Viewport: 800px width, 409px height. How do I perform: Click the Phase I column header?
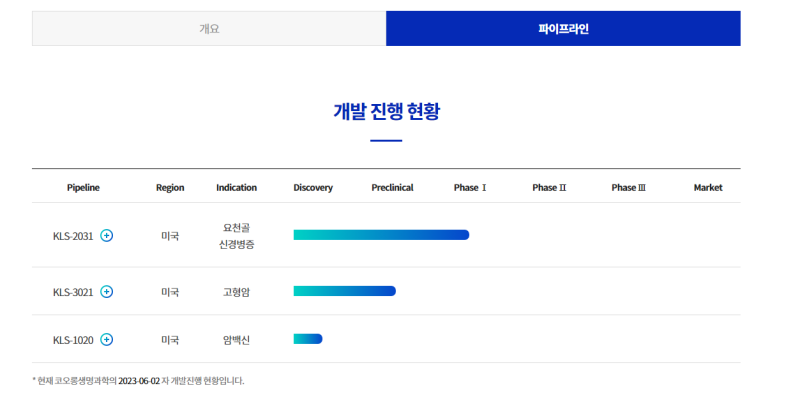(x=470, y=188)
